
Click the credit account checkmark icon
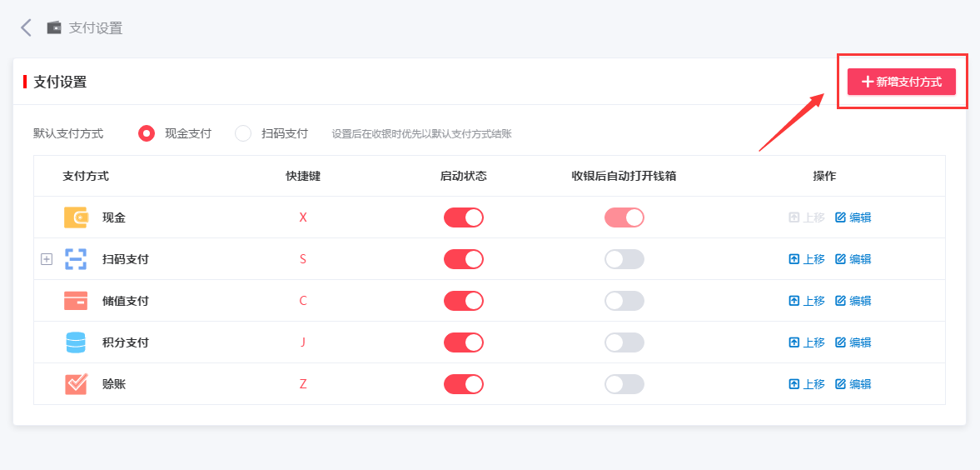pos(76,384)
